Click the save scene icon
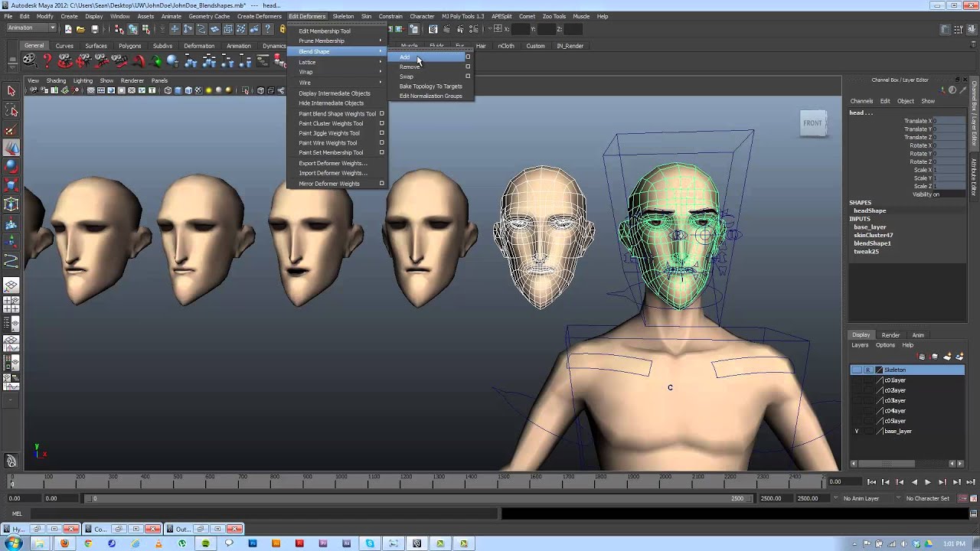This screenshot has height=551, width=980. [x=95, y=29]
